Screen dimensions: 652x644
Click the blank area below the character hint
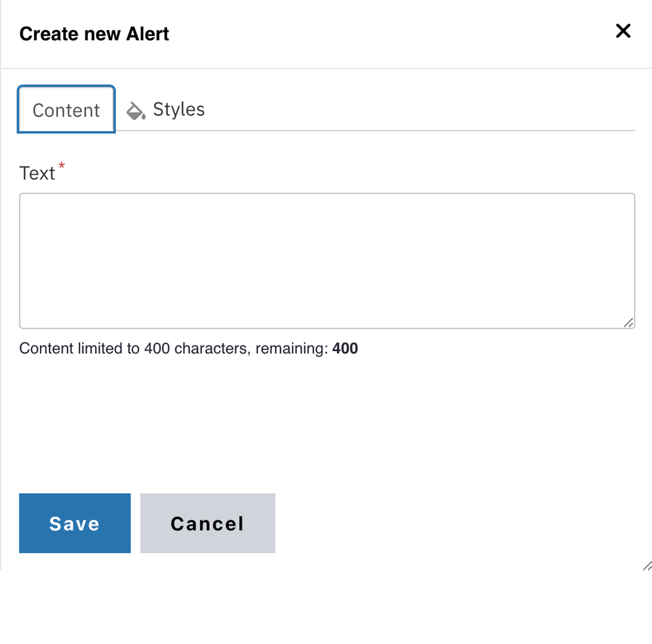[x=327, y=422]
